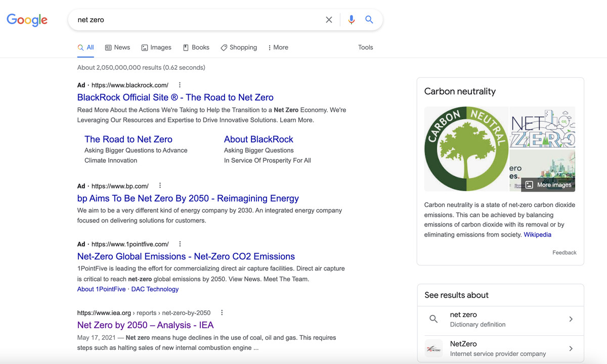Open the News tab icon
607x364 pixels.
pyautogui.click(x=108, y=47)
